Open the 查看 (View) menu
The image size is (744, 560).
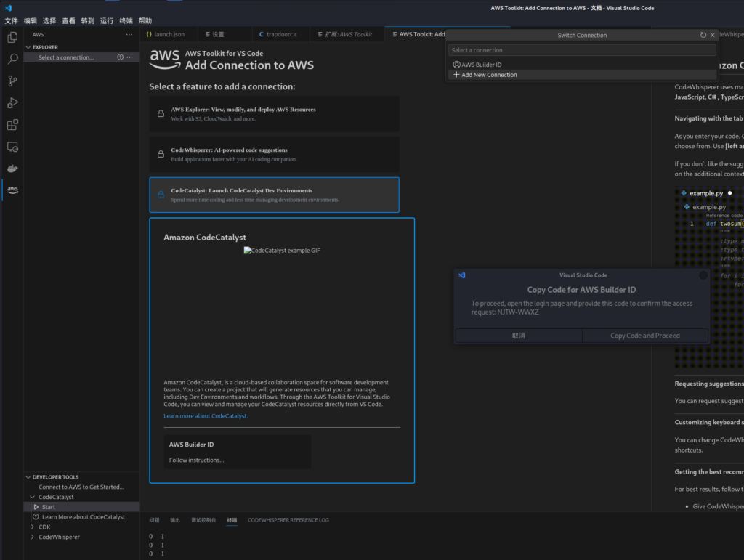tap(69, 21)
